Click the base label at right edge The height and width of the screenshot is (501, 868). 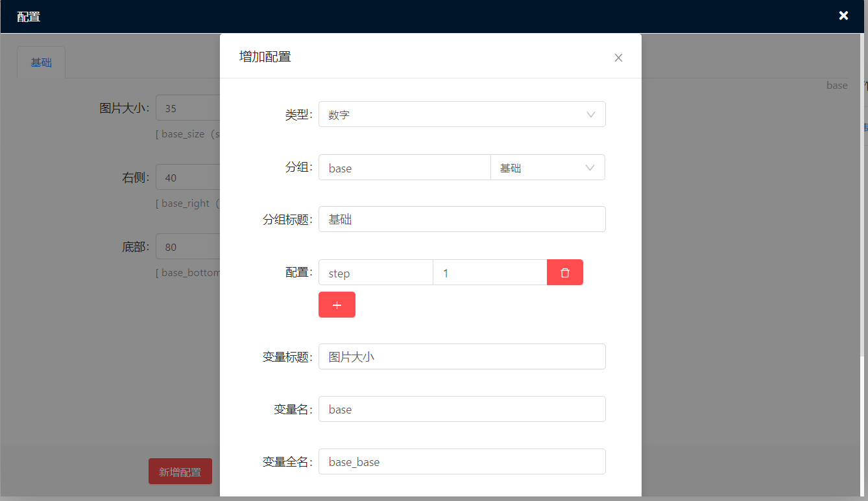click(837, 86)
